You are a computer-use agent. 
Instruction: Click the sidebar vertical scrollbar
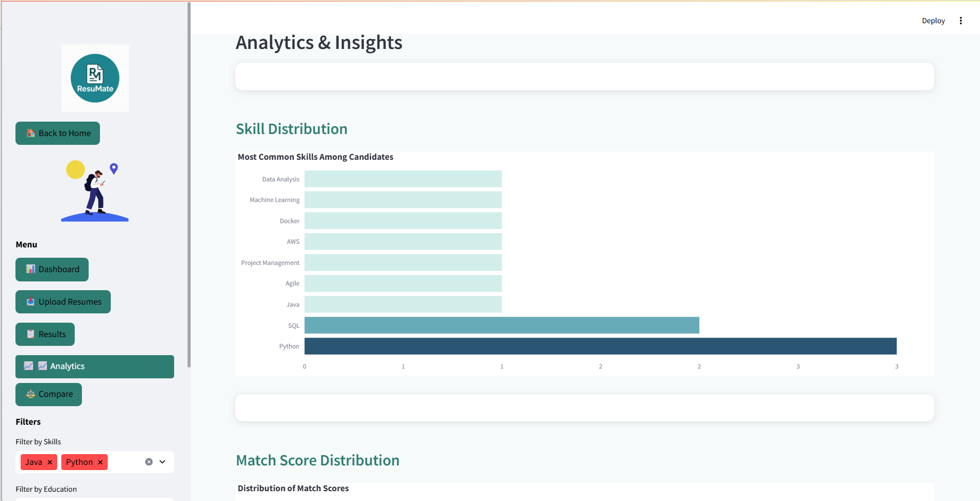tap(189, 185)
